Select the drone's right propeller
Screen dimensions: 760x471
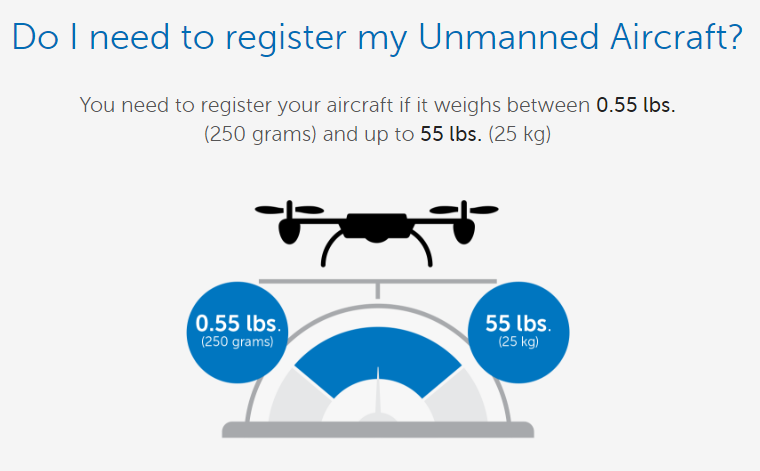click(464, 209)
